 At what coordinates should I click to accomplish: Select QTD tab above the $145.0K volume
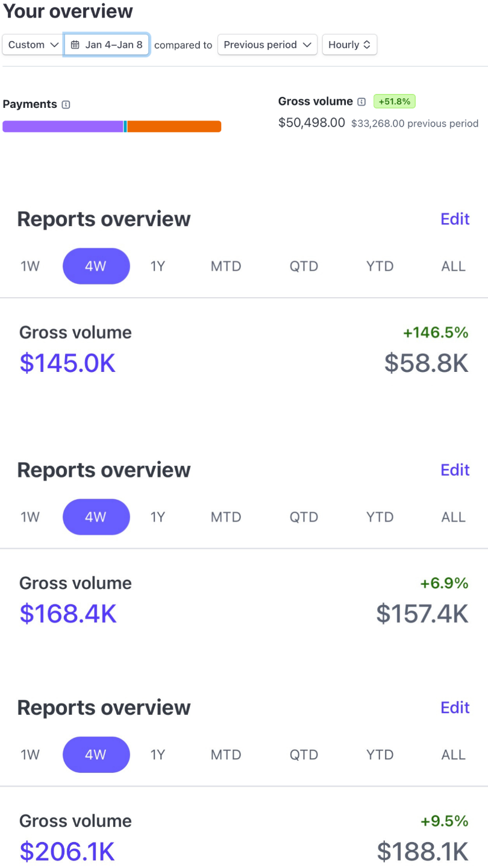(x=304, y=266)
